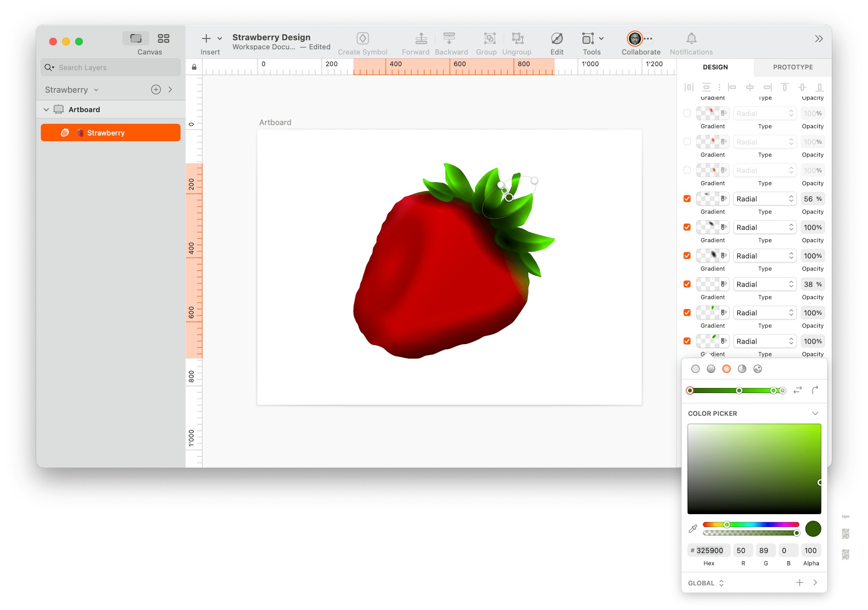The height and width of the screenshot is (610, 868).
Task: Select the Image fill type icon
Action: [758, 369]
